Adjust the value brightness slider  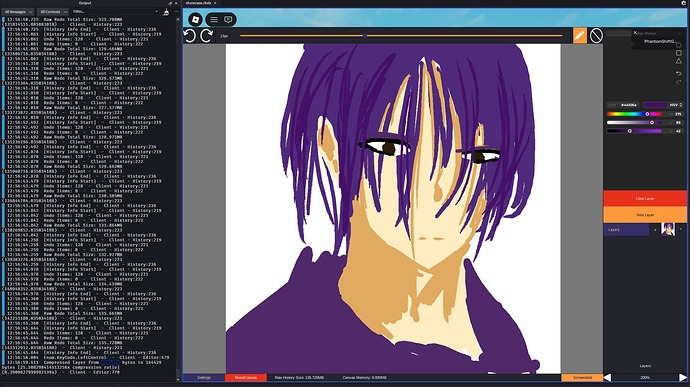tap(634, 131)
